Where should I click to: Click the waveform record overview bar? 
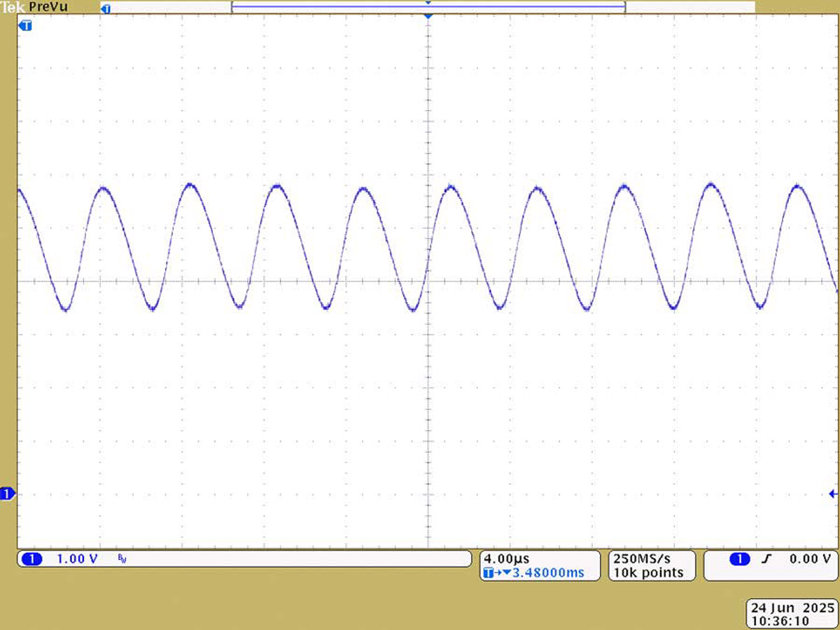click(428, 7)
